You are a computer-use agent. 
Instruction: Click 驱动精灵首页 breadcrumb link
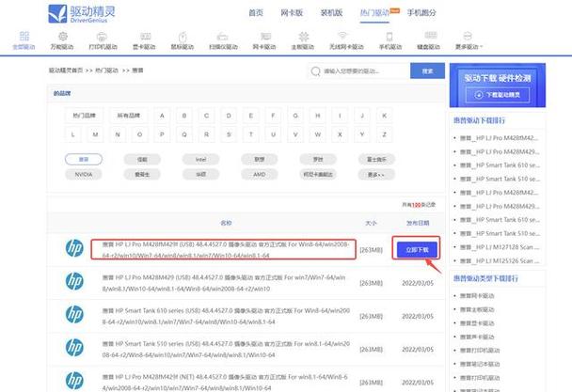[66, 71]
